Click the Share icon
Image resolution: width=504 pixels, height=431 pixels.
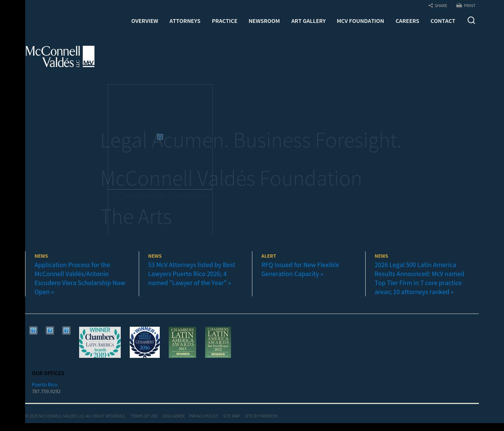click(x=431, y=6)
